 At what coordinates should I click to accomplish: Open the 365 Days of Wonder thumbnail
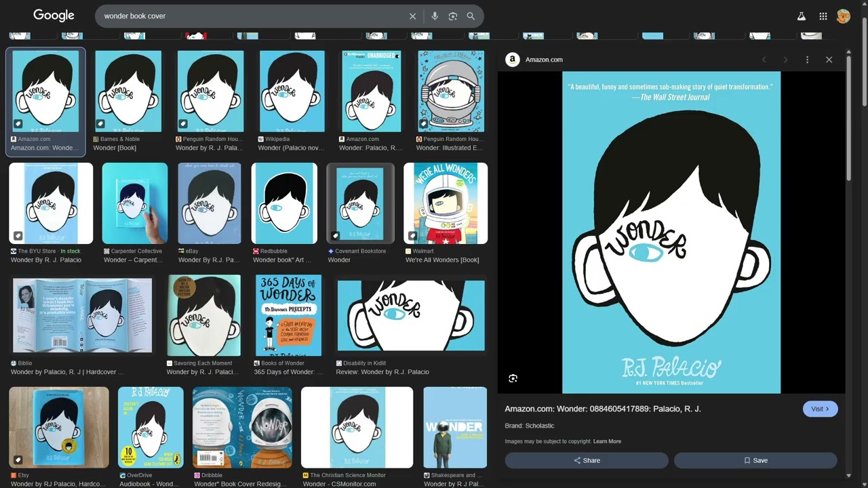(288, 315)
